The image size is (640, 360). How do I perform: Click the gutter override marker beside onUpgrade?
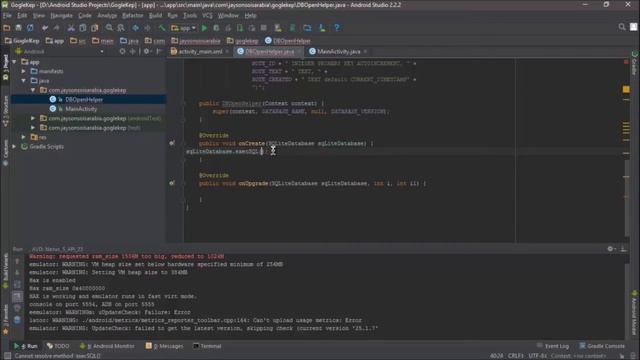click(x=172, y=183)
